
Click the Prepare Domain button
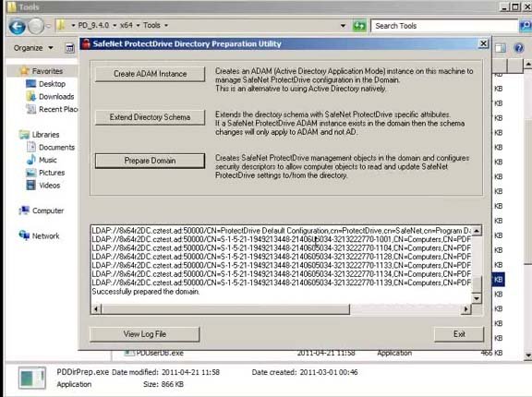coord(150,161)
